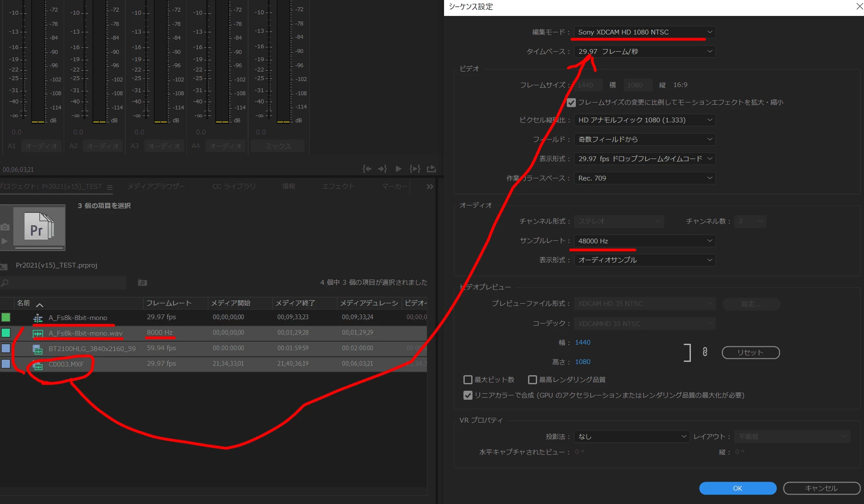Click the Find bin search folder icon
Viewport: 864px width, 504px height.
pyautogui.click(x=142, y=283)
